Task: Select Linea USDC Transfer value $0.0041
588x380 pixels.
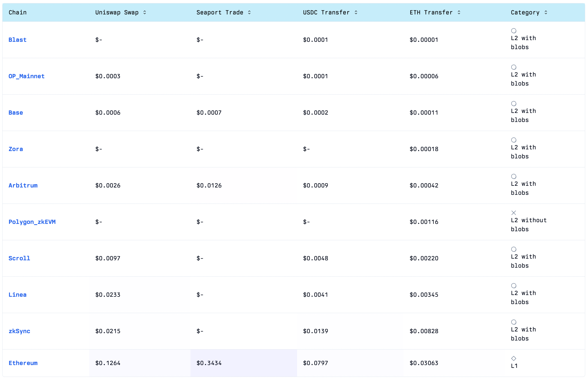Action: (x=315, y=295)
